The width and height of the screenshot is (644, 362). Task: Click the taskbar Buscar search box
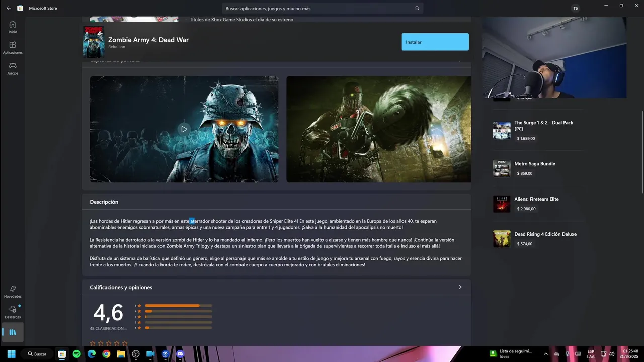point(38,354)
